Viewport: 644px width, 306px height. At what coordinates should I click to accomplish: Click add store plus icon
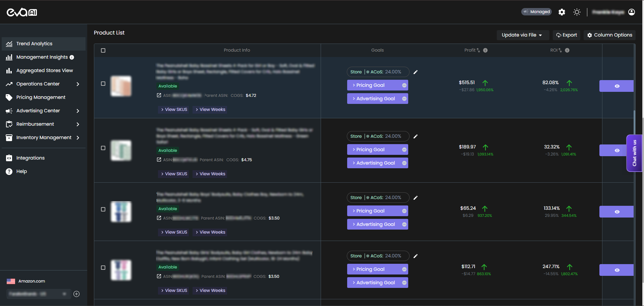click(x=76, y=294)
